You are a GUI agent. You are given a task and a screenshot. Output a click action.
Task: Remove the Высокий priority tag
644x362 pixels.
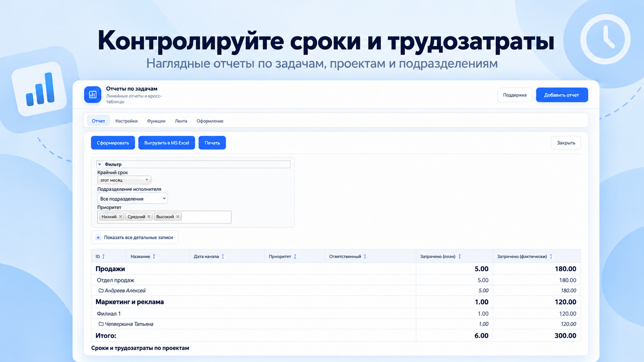(178, 217)
